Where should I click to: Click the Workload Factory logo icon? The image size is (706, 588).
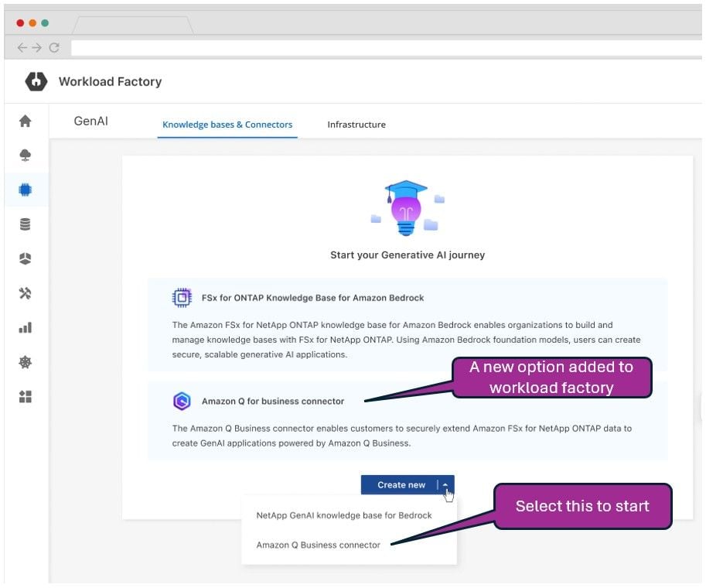point(36,81)
